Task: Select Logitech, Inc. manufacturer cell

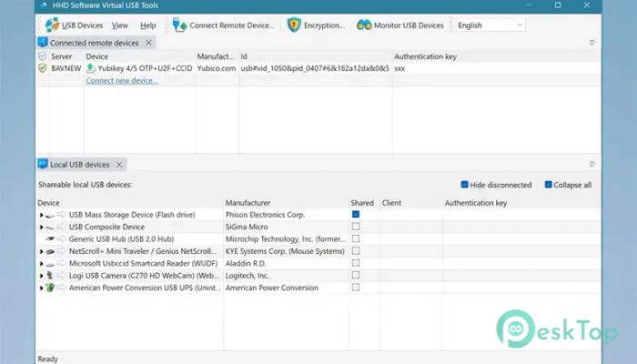Action: [x=247, y=276]
